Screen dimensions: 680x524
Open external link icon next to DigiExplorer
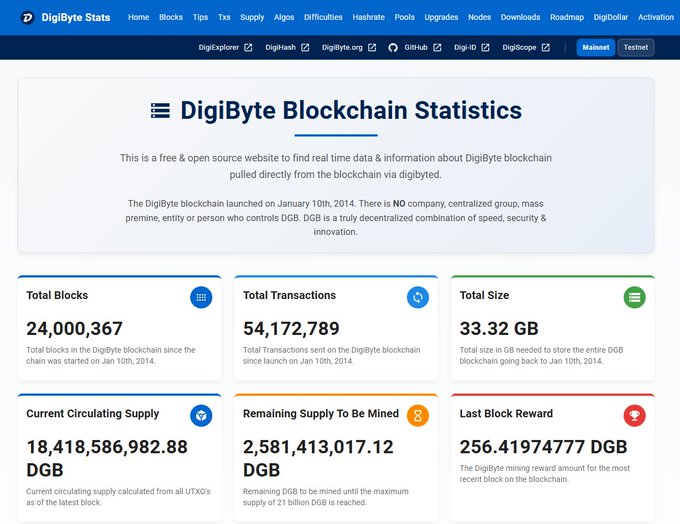[x=248, y=47]
